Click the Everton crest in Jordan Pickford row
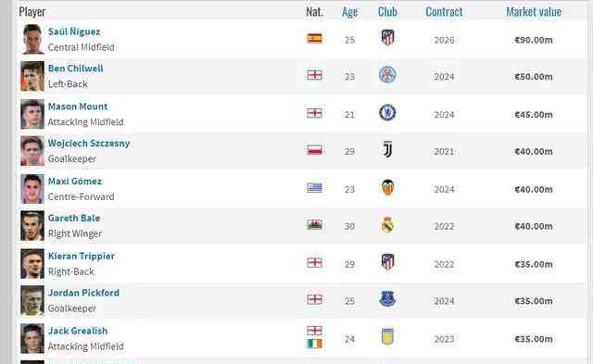This screenshot has height=364, width=593. 387,299
